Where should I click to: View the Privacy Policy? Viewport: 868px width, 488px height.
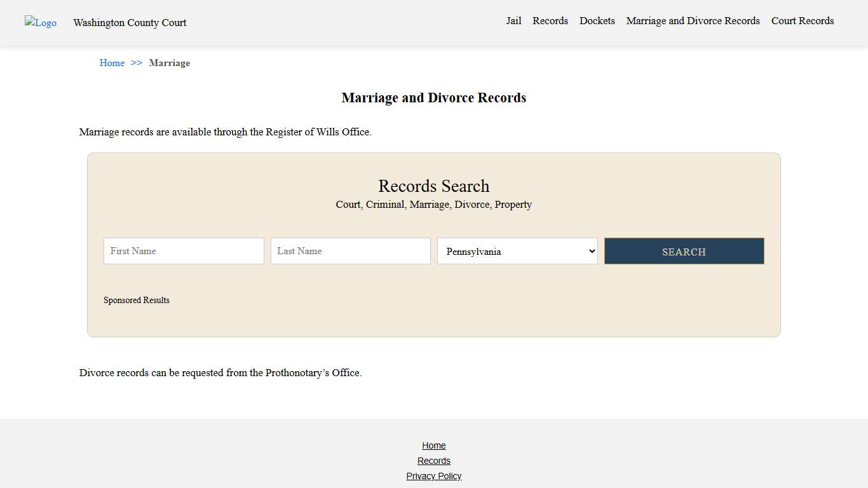pyautogui.click(x=434, y=476)
